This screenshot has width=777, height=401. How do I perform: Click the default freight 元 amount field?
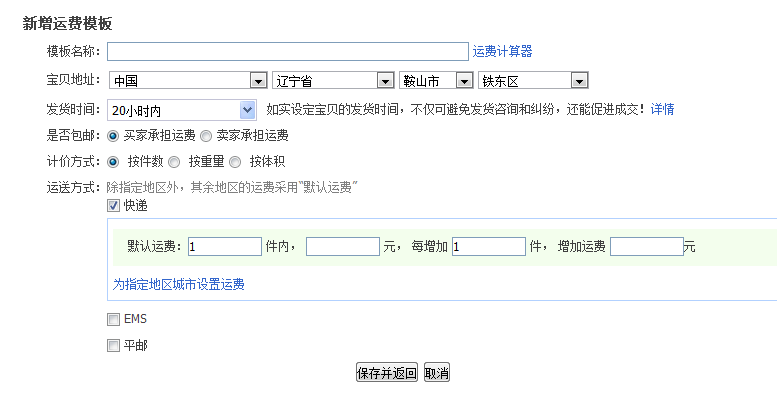pos(343,246)
